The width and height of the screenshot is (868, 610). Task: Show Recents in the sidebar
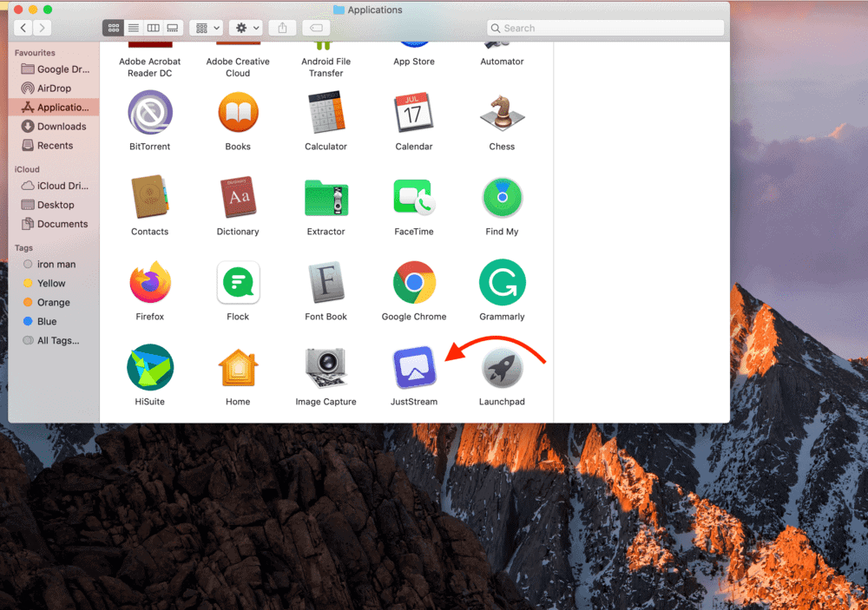(54, 145)
